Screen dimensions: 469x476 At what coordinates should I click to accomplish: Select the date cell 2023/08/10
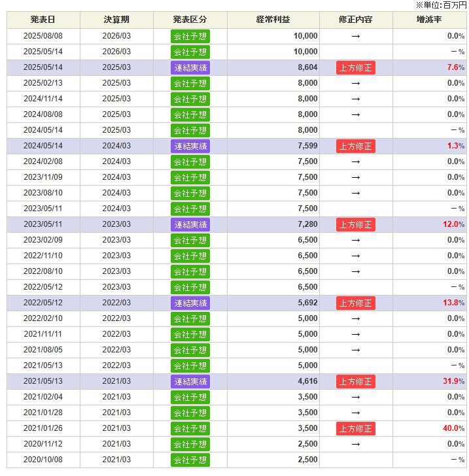tap(43, 193)
